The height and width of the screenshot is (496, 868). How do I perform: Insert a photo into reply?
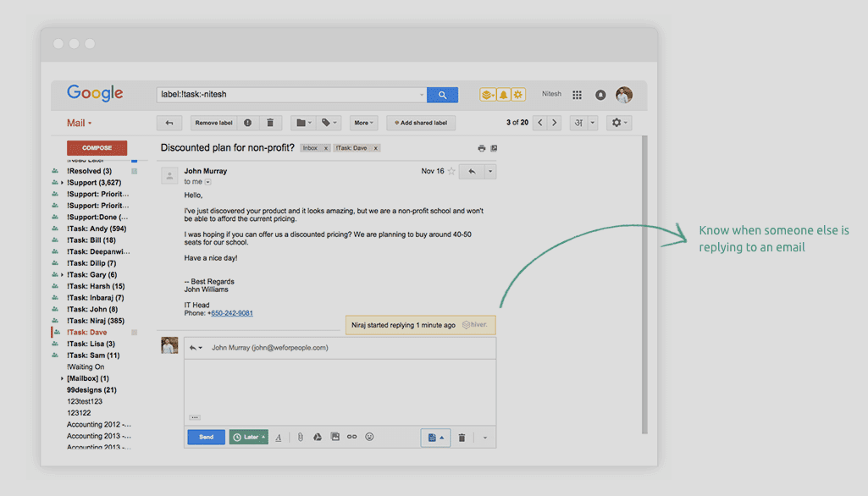[x=334, y=437]
